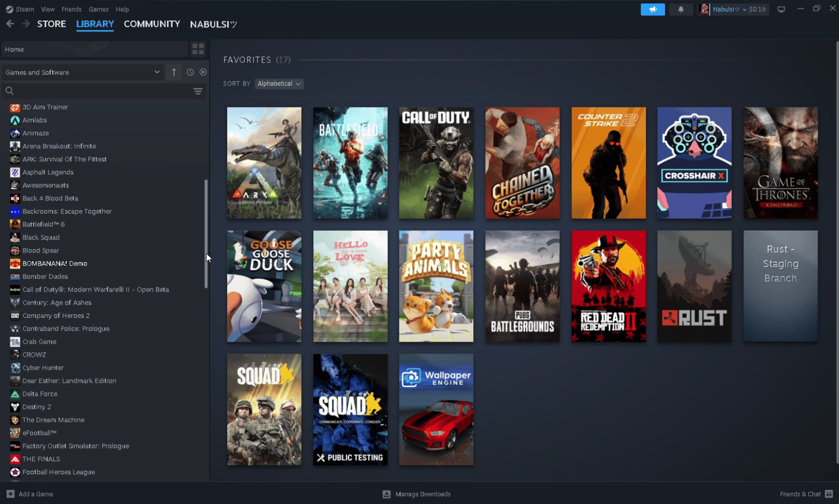This screenshot has width=839, height=504.
Task: Click the Nabulsi profile avatar picture
Action: (704, 10)
